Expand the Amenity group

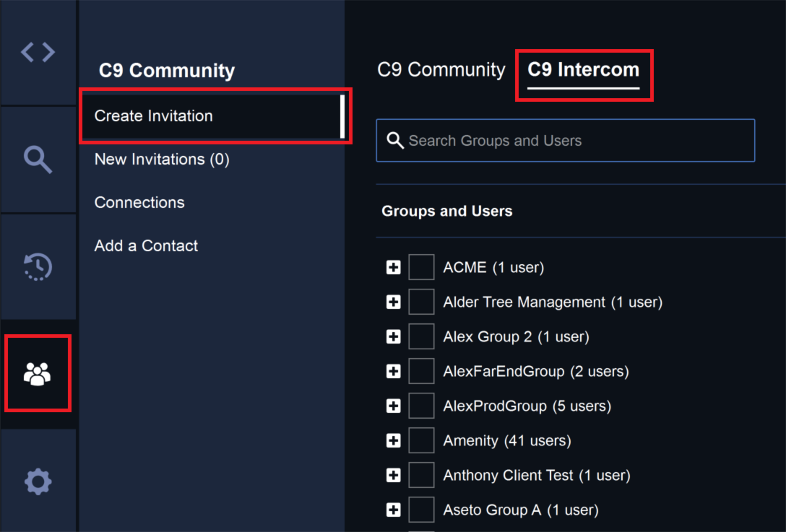pyautogui.click(x=394, y=440)
